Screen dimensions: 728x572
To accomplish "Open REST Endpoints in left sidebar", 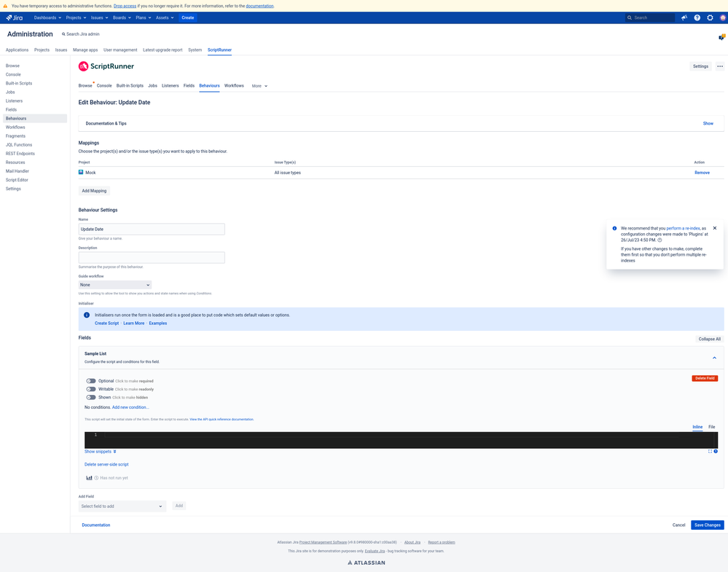I will 20,154.
